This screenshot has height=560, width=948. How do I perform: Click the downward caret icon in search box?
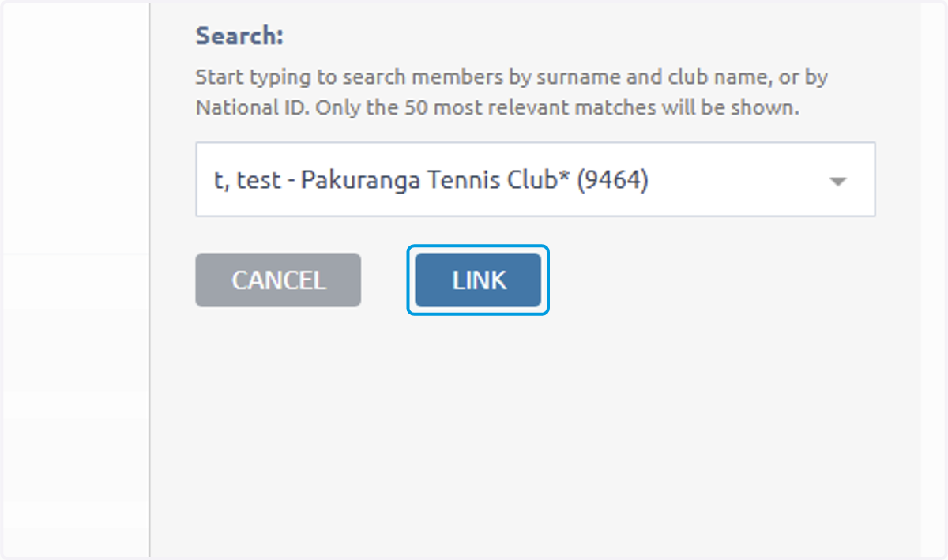(x=837, y=182)
